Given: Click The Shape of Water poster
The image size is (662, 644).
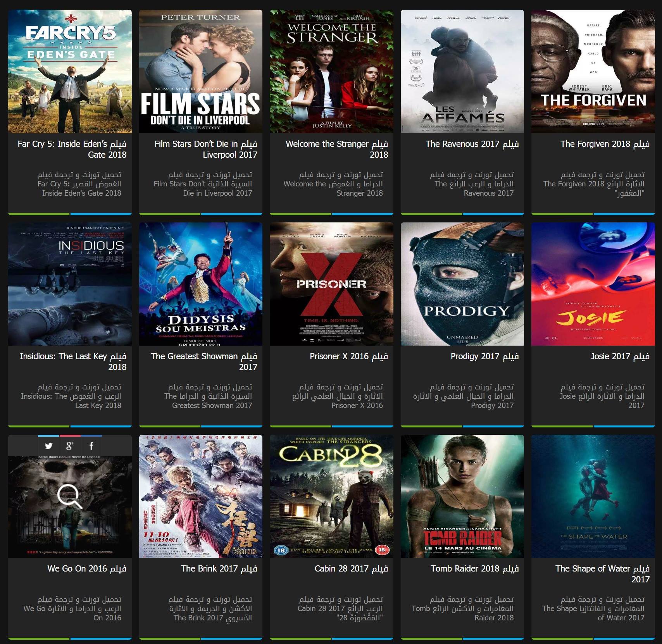Looking at the screenshot, I should tap(593, 496).
